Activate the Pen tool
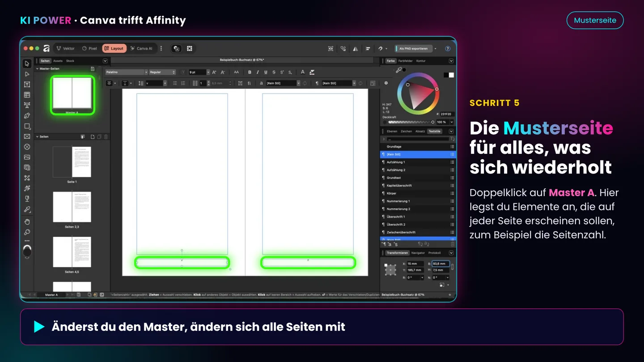This screenshot has height=362, width=644. 27,116
